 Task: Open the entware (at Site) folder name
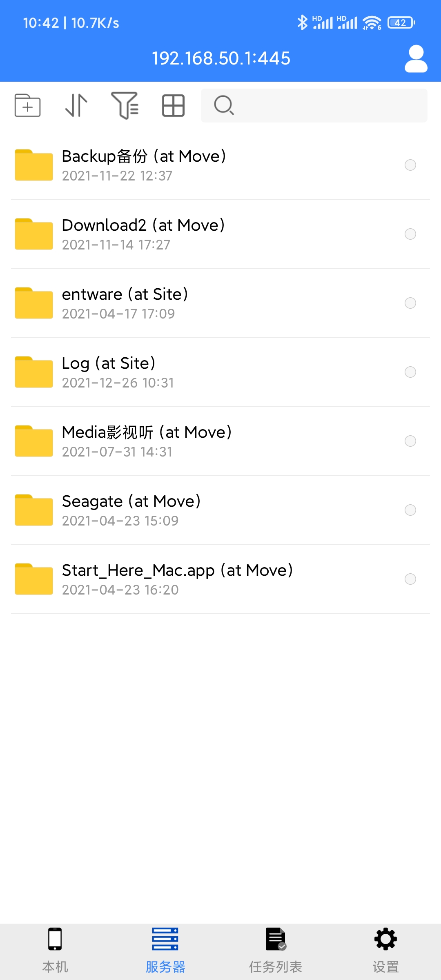click(125, 294)
